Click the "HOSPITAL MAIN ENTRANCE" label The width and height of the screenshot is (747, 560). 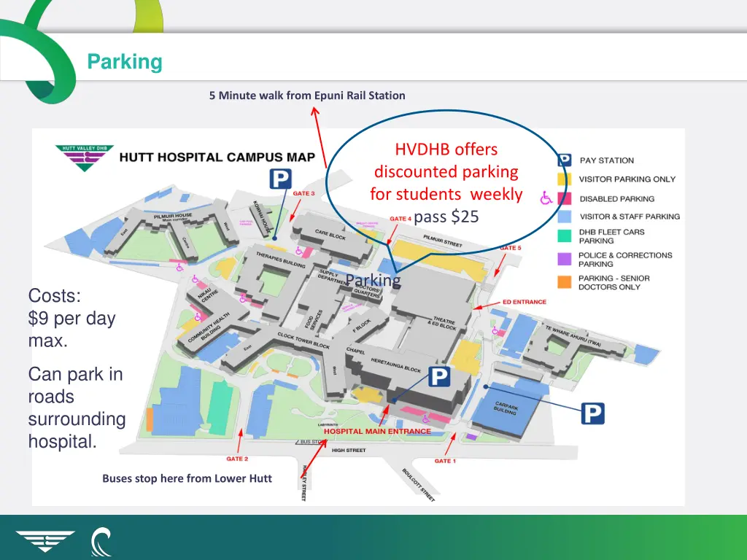point(377,432)
